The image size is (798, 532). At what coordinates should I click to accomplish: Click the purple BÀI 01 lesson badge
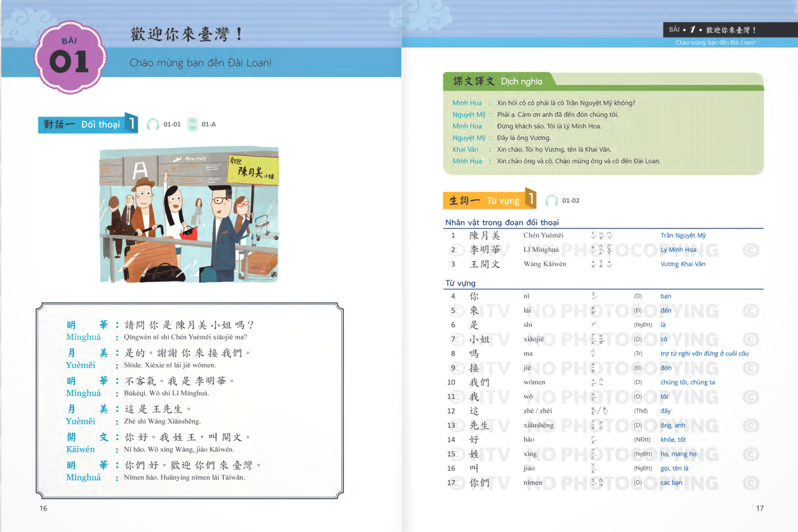click(70, 58)
